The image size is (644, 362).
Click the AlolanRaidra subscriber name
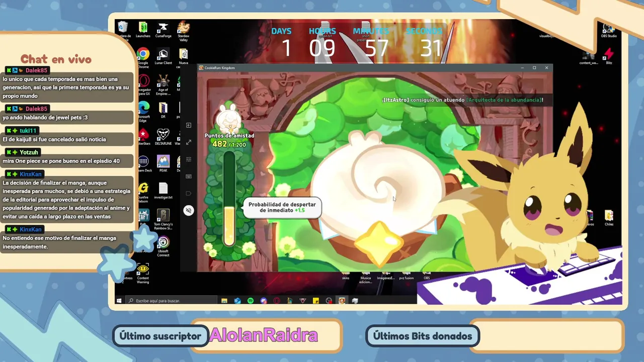[264, 335]
